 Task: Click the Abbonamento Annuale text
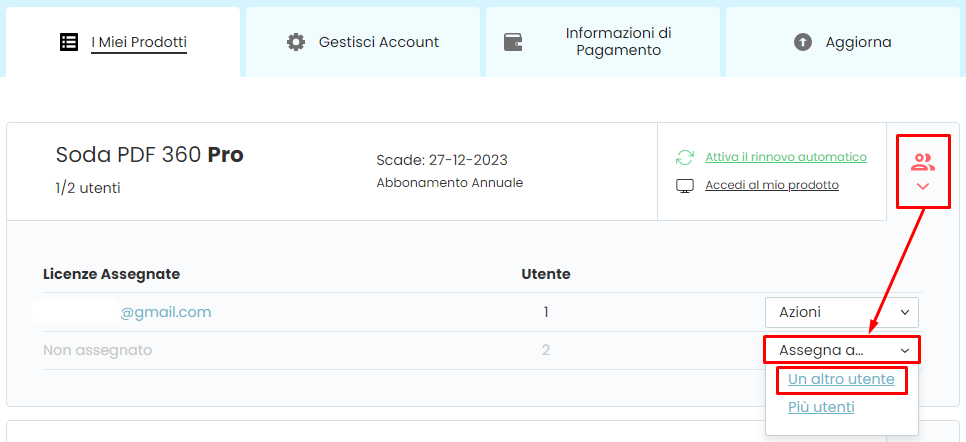[x=450, y=183]
